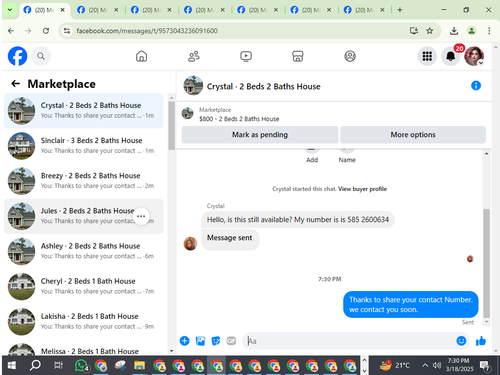
Task: Open the Windows Start button
Action: (12, 366)
